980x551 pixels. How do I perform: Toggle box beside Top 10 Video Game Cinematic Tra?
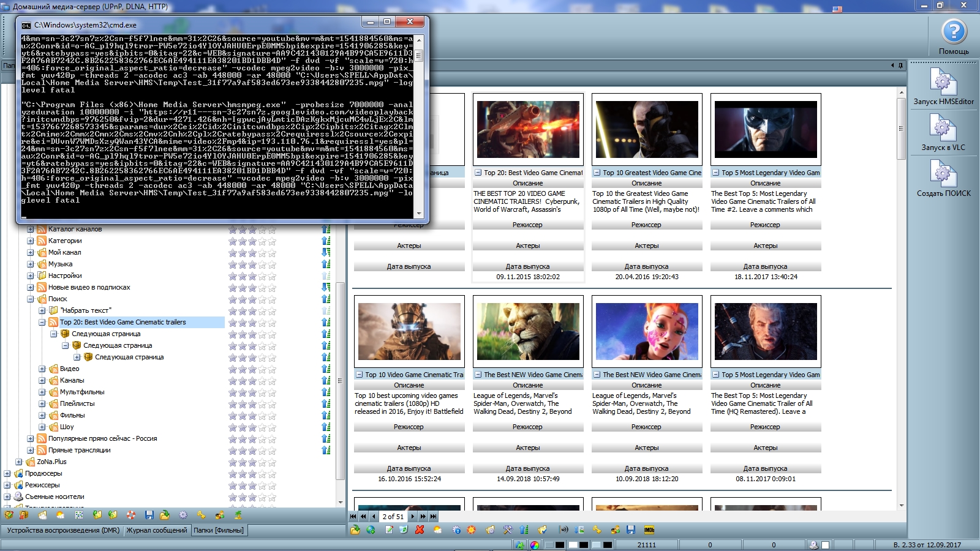[360, 375]
